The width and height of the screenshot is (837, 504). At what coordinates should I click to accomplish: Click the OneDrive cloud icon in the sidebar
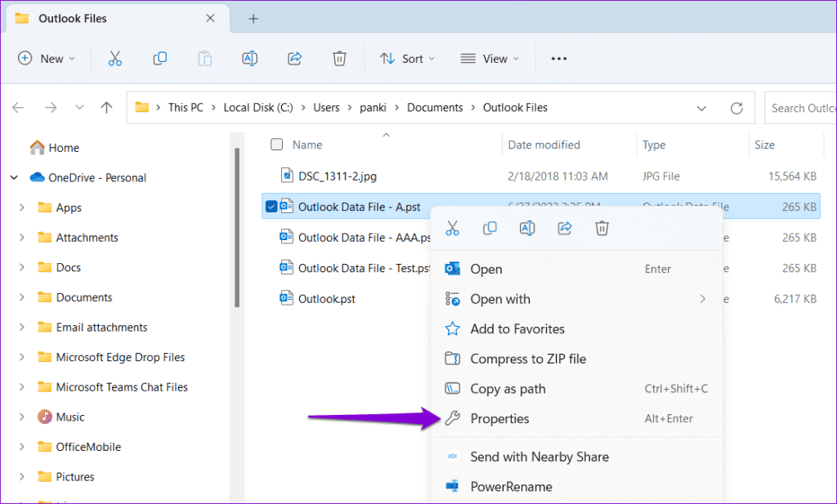click(x=37, y=177)
